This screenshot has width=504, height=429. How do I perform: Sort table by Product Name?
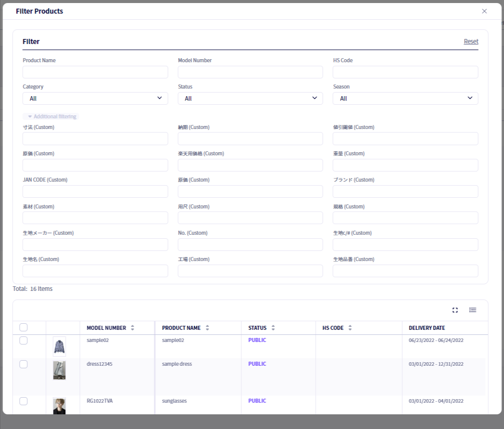pyautogui.click(x=207, y=328)
